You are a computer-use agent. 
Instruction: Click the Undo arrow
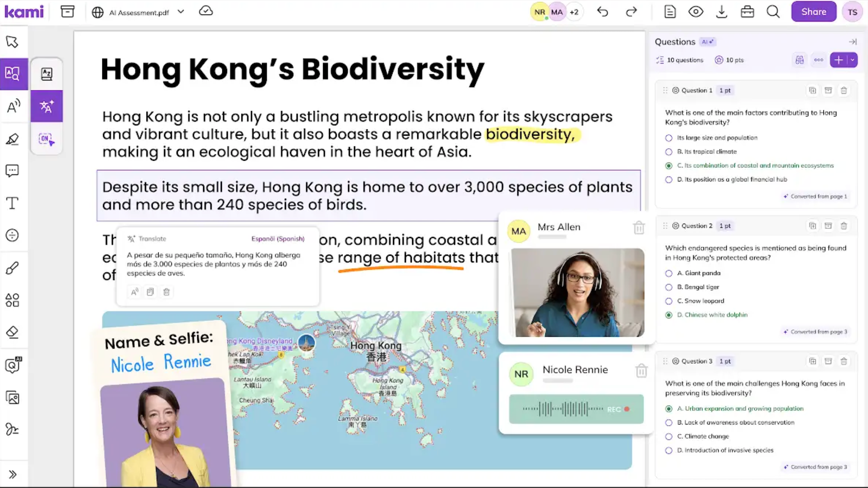[x=602, y=12]
